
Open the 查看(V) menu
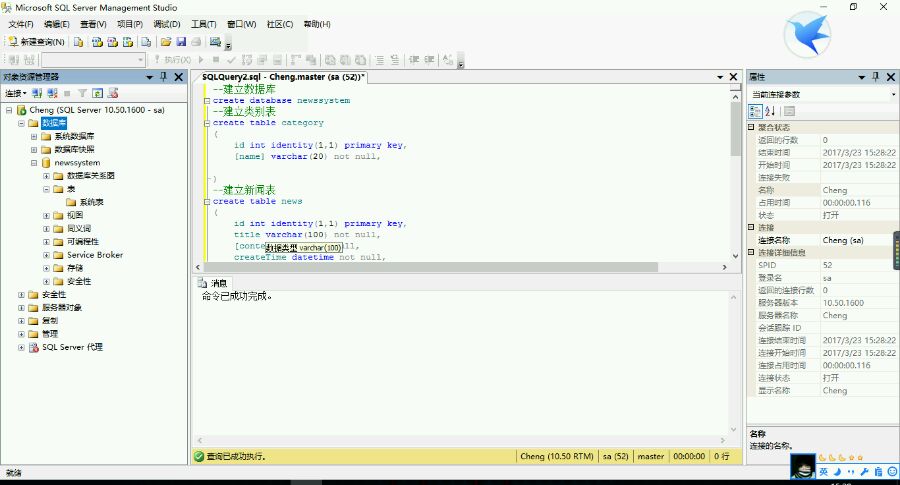coord(93,24)
